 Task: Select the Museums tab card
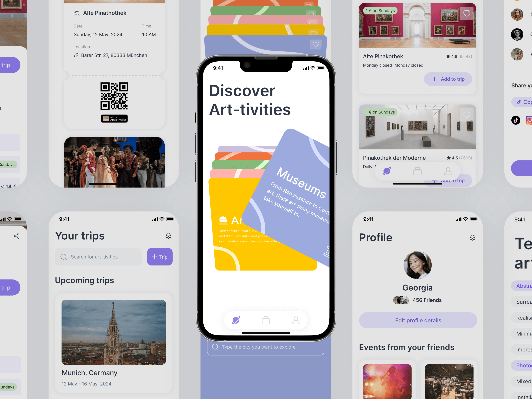[x=293, y=201]
